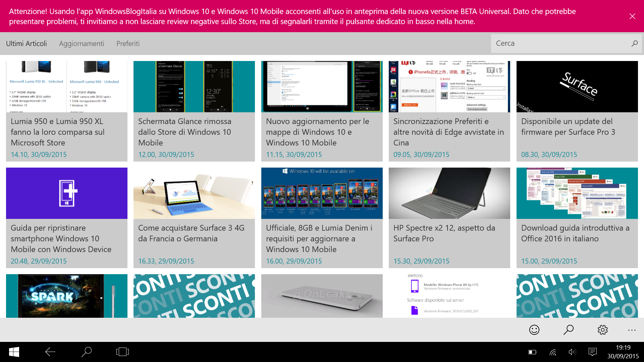Click timestamp 20.48, 29/09/2015
Image resolution: width=644 pixels, height=362 pixels.
coord(39,261)
